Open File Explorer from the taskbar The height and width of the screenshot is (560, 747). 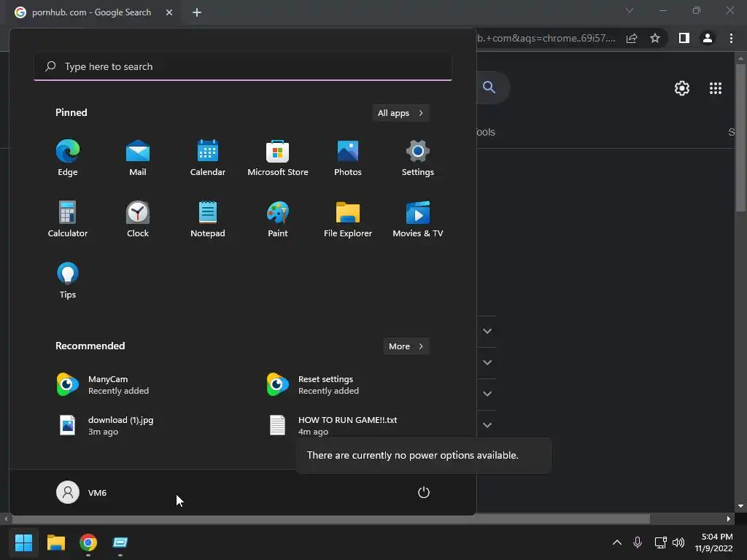point(55,542)
